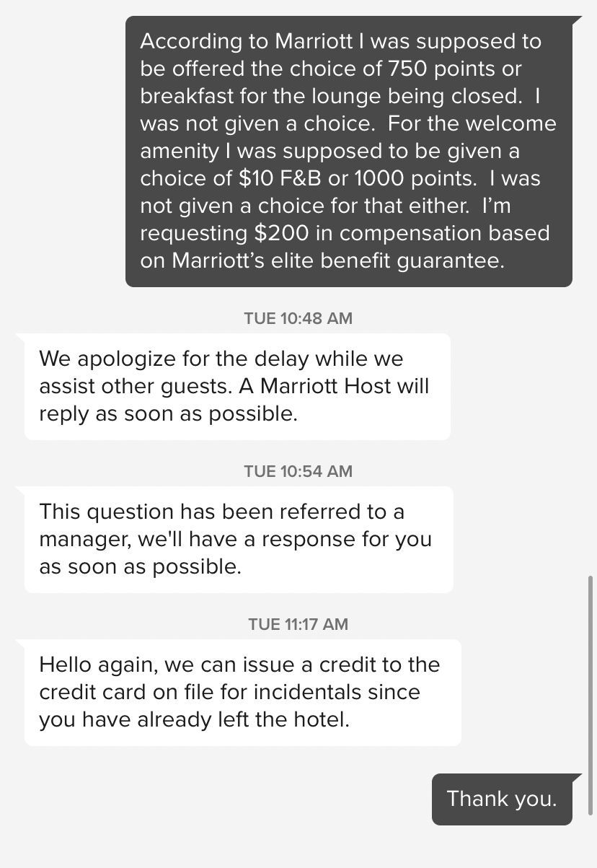Image resolution: width=597 pixels, height=868 pixels.
Task: Click the '$10 F&B' text
Action: [x=280, y=178]
